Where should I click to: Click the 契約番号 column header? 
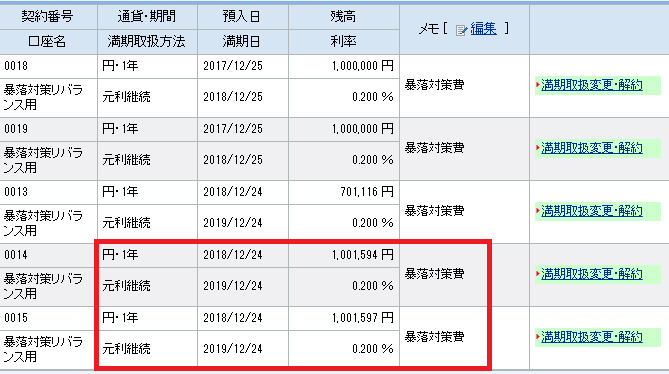(x=48, y=17)
